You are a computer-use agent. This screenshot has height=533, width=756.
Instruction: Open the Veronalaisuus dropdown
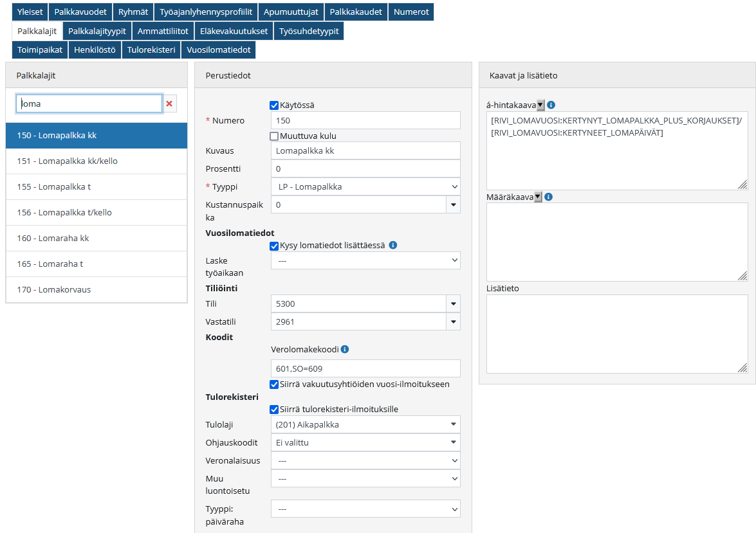click(365, 460)
